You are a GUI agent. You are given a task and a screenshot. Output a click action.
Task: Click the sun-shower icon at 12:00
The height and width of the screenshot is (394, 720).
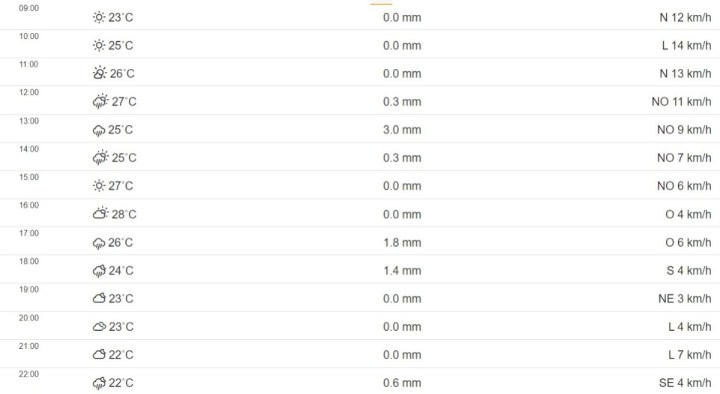click(x=101, y=101)
